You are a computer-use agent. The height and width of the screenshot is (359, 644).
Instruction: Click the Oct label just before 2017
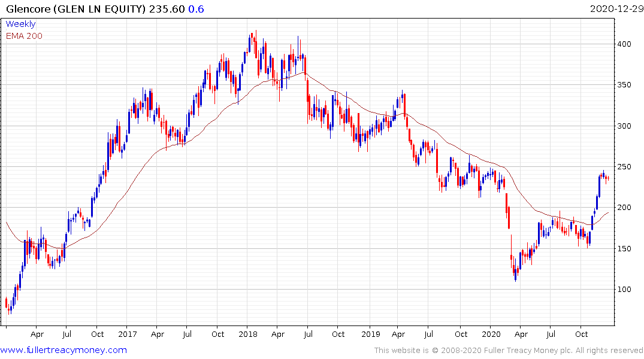(97, 334)
